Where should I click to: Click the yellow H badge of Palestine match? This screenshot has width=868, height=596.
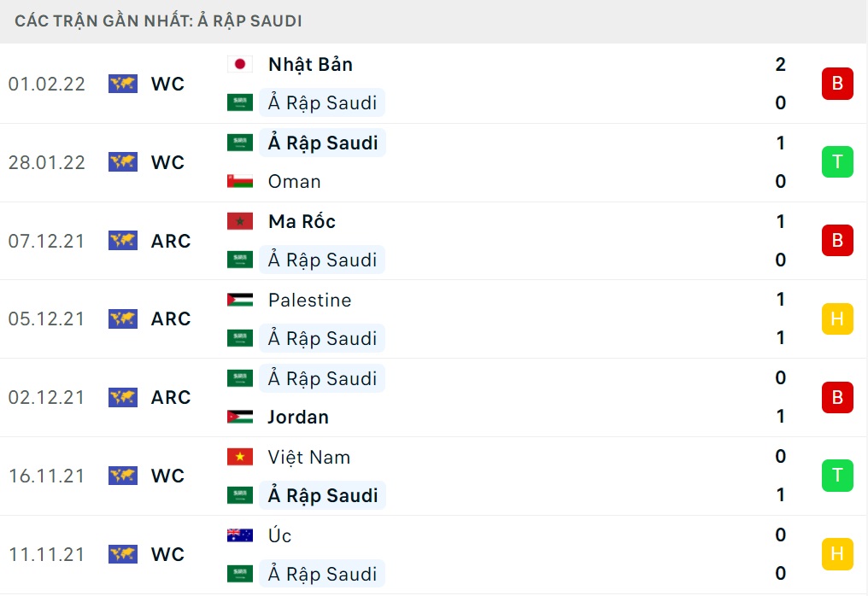836,318
